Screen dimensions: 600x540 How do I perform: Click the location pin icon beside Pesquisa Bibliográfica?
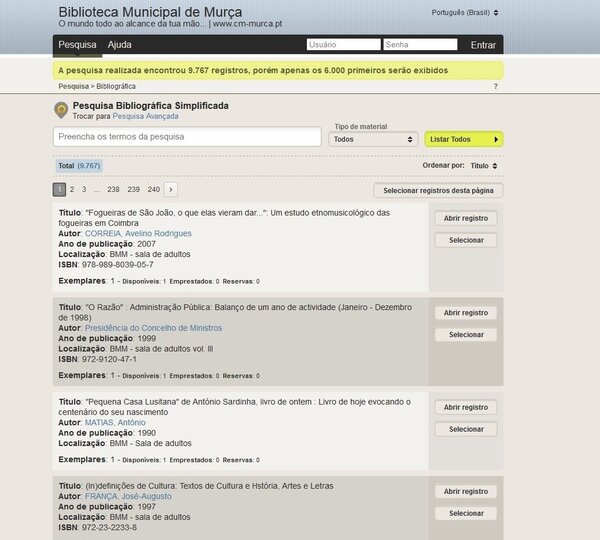point(61,110)
